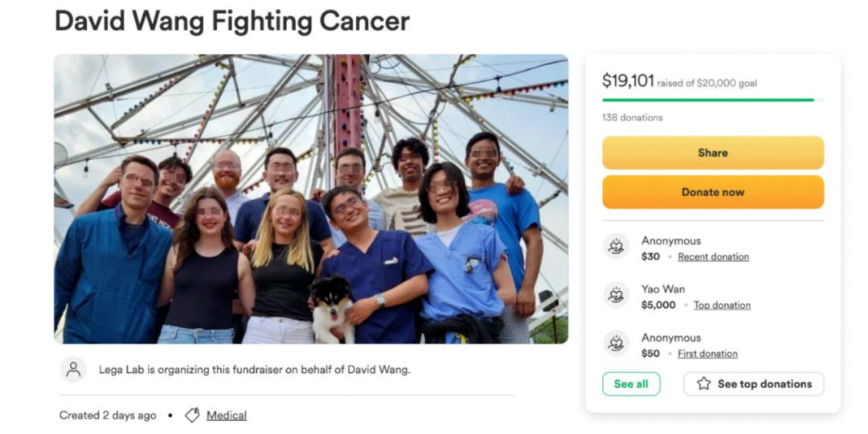Viewport: 868px width, 434px height.
Task: Open the Recent donation link
Action: pos(713,257)
